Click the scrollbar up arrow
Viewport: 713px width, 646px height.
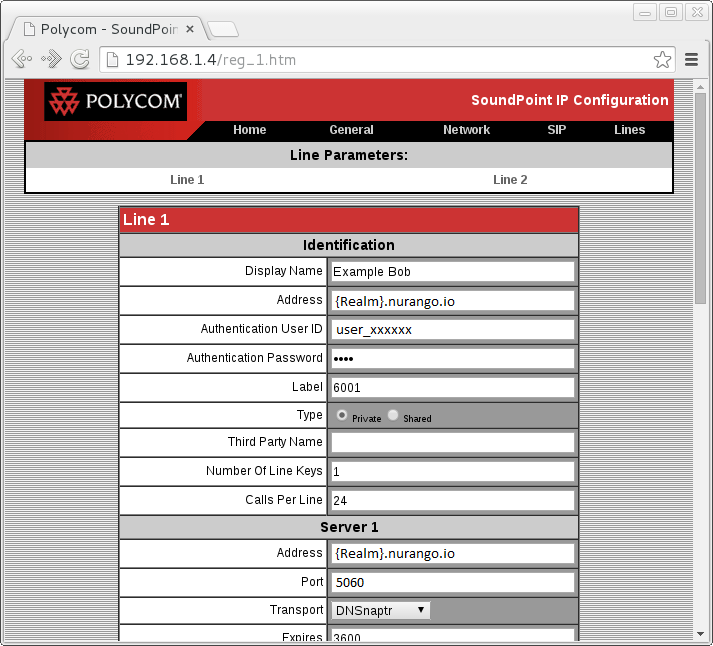[x=700, y=86]
